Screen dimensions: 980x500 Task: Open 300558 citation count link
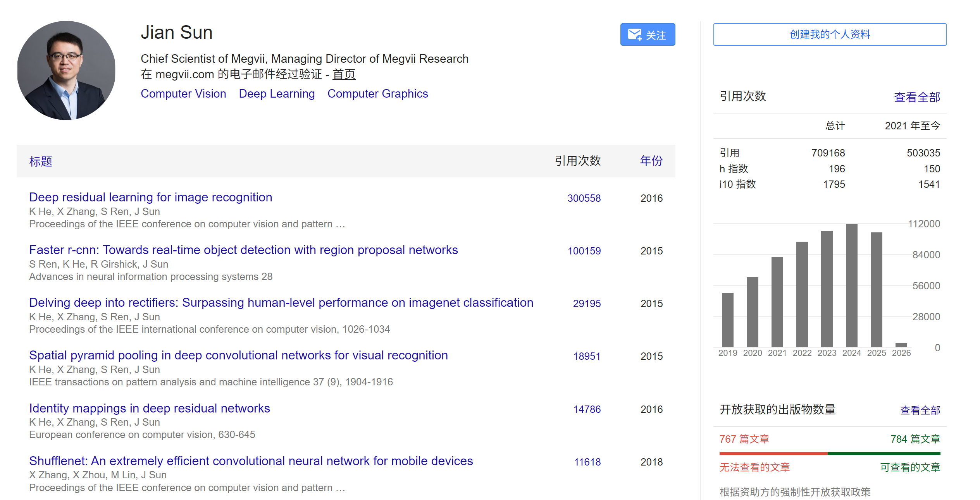[584, 198]
